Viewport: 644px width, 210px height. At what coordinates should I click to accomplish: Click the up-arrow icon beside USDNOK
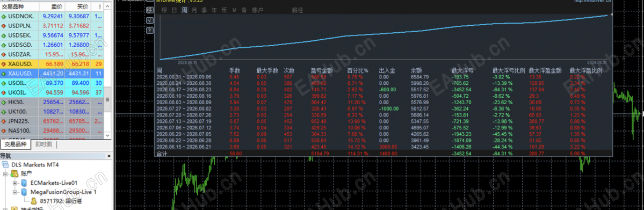(4, 17)
